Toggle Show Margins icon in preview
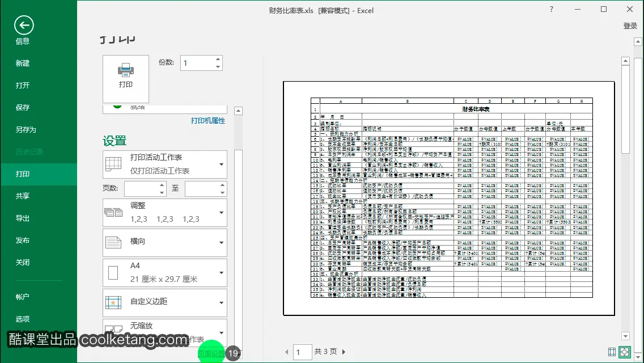Image resolution: width=644 pixels, height=363 pixels. click(x=612, y=352)
